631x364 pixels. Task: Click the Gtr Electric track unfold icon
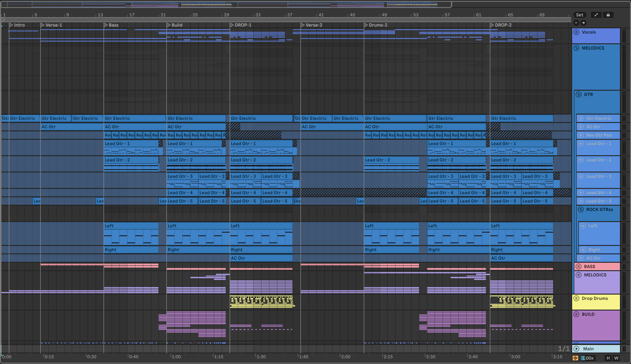click(581, 118)
